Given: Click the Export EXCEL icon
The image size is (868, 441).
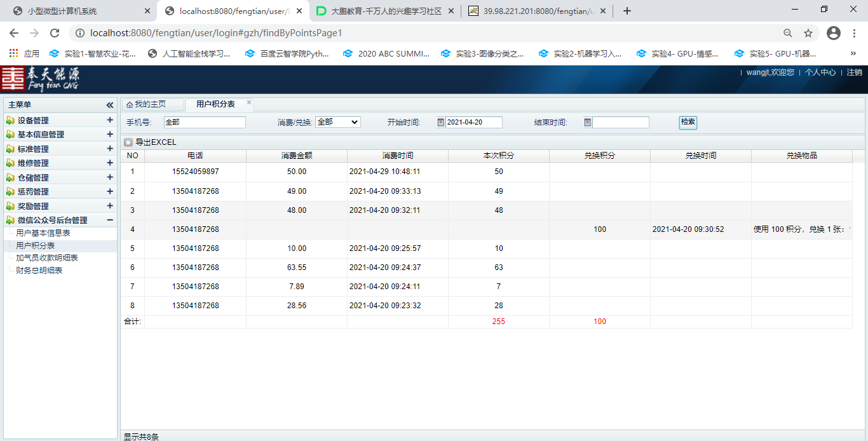Looking at the screenshot, I should pyautogui.click(x=128, y=142).
